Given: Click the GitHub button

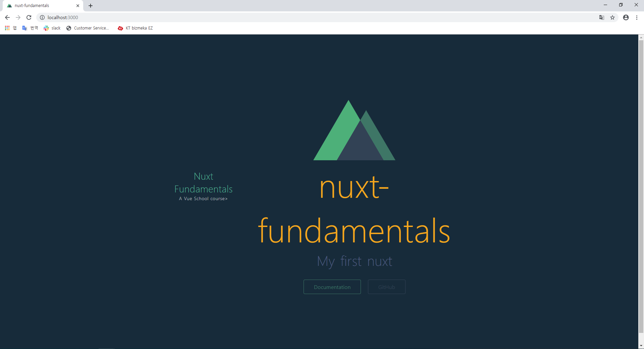Looking at the screenshot, I should pos(386,287).
